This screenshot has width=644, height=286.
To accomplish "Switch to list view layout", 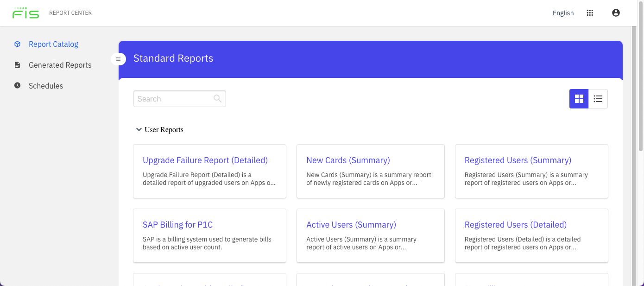I will click(598, 98).
